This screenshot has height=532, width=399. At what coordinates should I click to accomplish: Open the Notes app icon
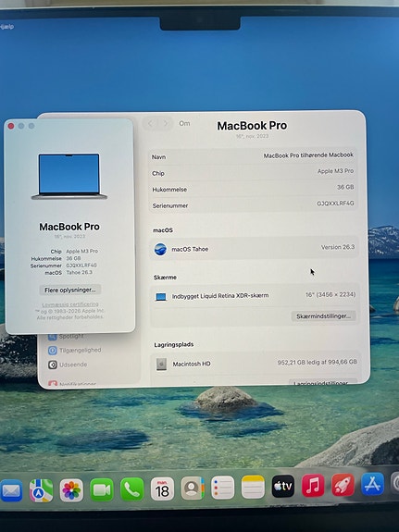click(x=253, y=487)
